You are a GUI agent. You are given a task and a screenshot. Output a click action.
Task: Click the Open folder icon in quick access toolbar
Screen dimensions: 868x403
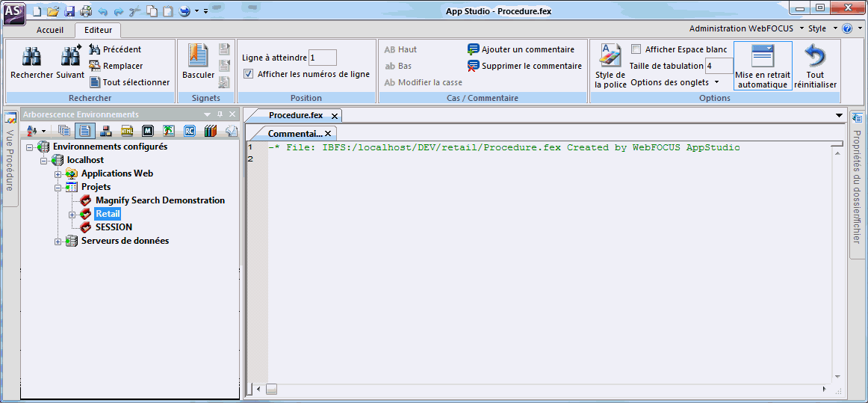(53, 10)
